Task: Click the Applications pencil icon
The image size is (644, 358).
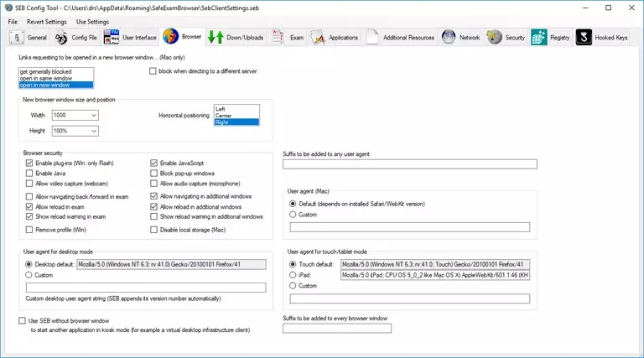Action: pos(318,38)
